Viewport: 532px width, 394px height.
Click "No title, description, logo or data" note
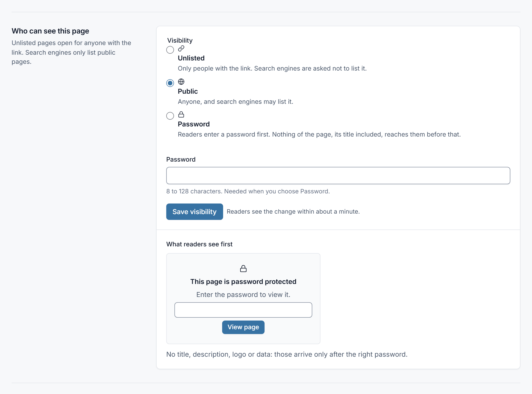click(287, 355)
